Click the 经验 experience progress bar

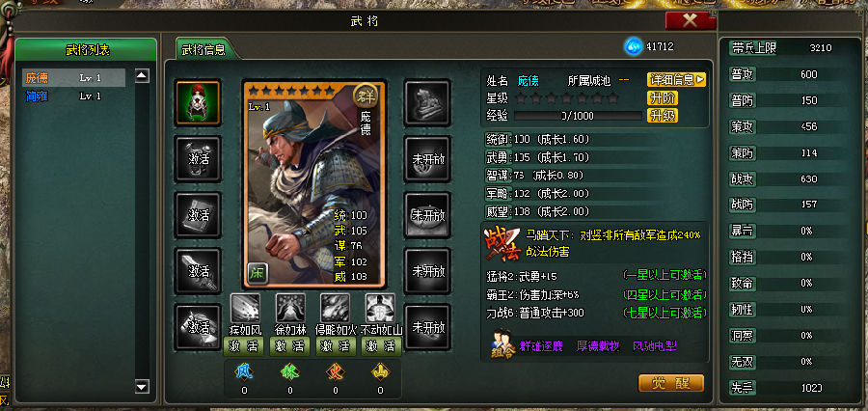click(578, 116)
